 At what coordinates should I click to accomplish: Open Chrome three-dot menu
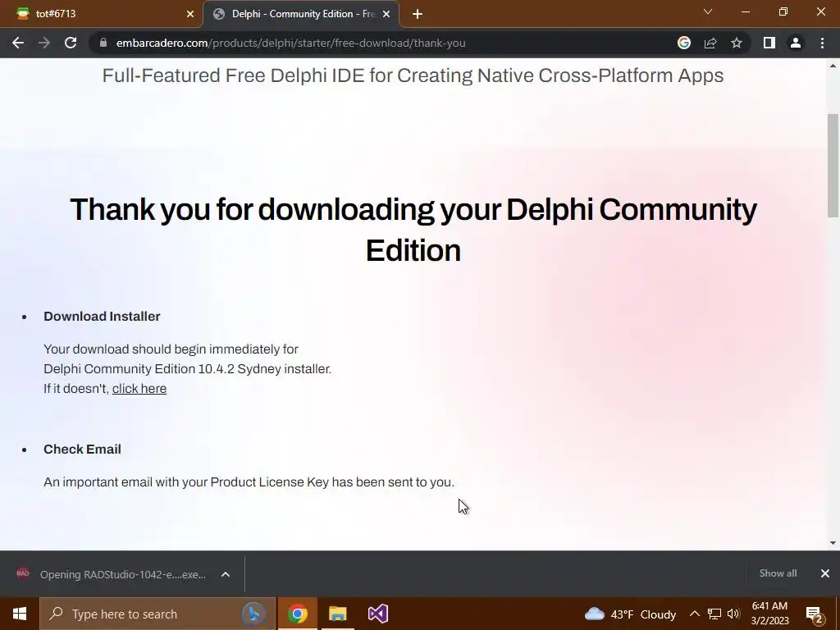(822, 43)
